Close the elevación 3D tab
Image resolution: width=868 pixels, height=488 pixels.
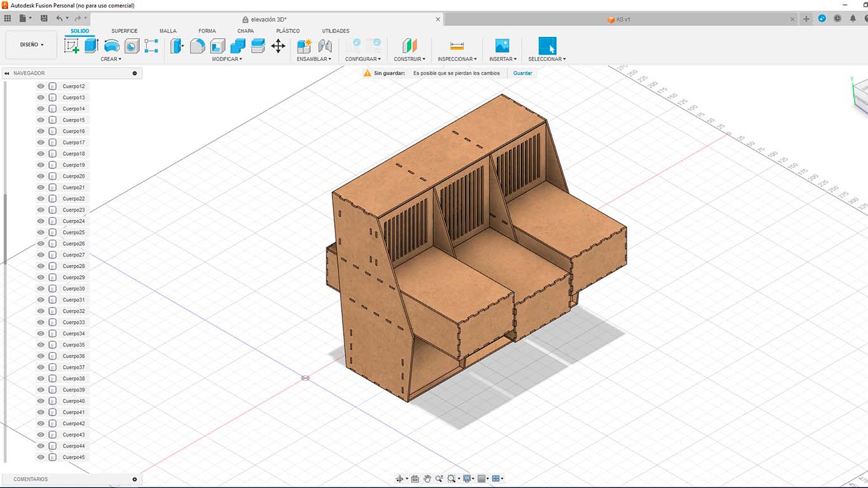(438, 19)
